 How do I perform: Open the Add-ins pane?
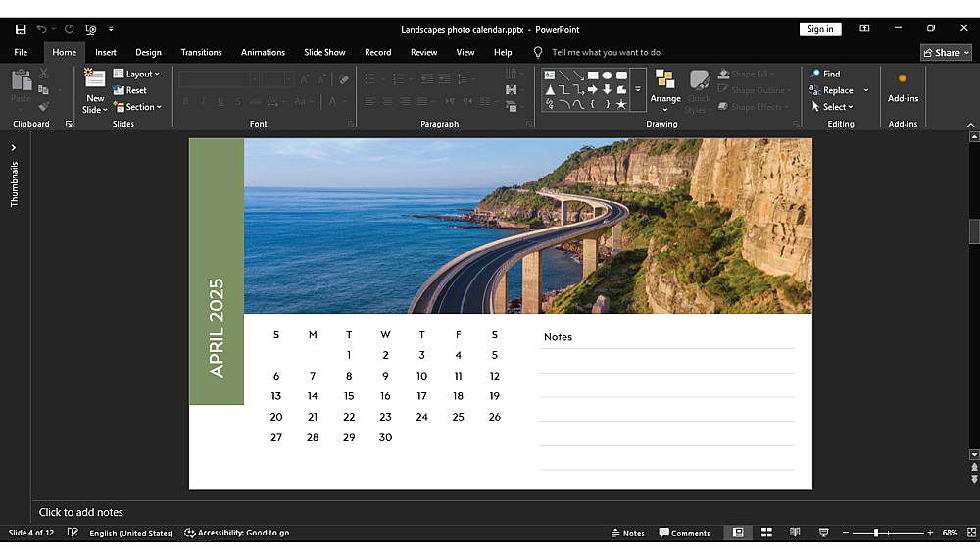coord(903,87)
